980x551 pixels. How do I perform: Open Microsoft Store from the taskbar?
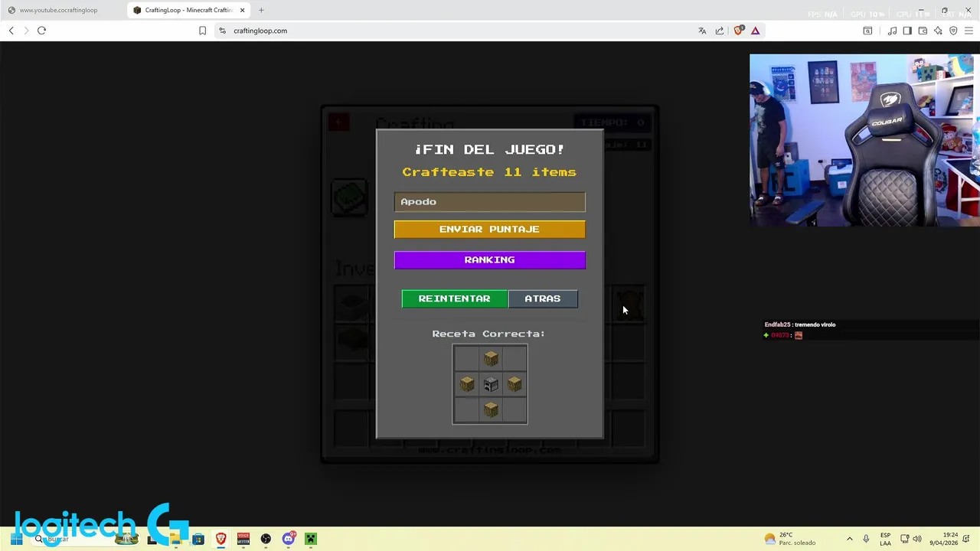(198, 539)
